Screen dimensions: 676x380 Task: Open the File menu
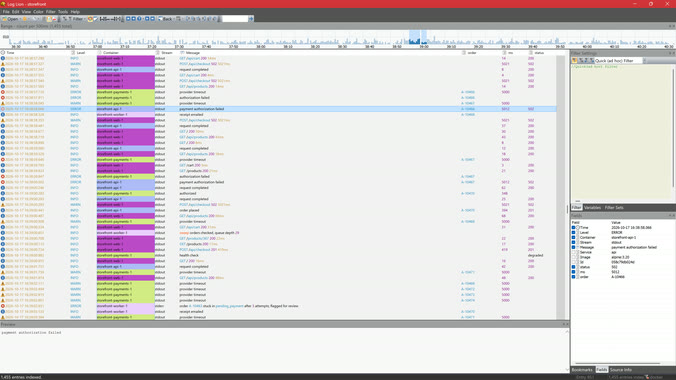[6, 12]
